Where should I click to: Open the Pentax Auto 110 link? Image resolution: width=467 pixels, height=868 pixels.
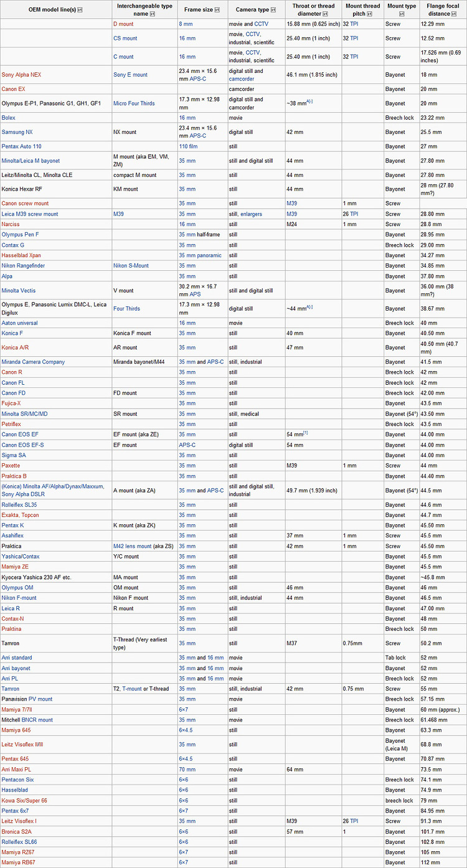coord(22,146)
